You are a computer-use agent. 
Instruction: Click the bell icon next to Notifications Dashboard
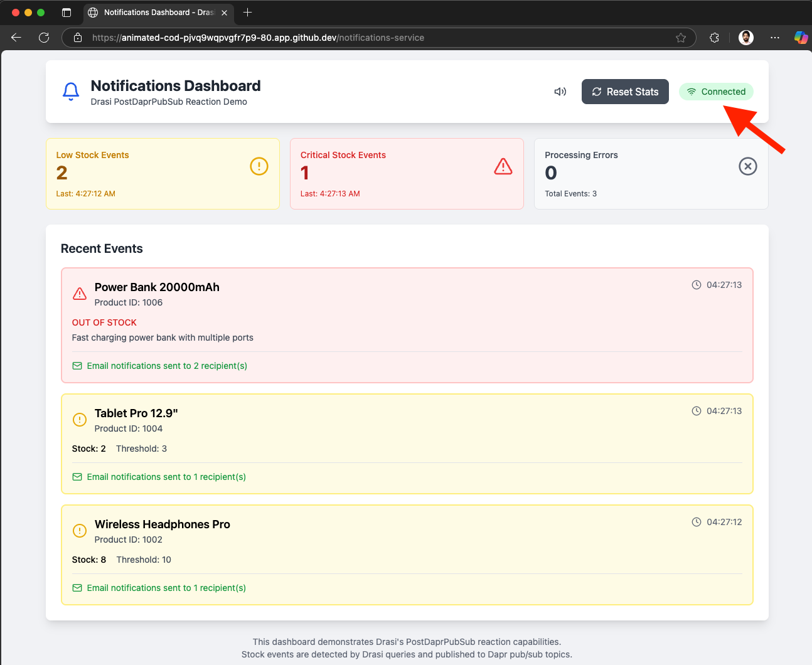tap(71, 91)
